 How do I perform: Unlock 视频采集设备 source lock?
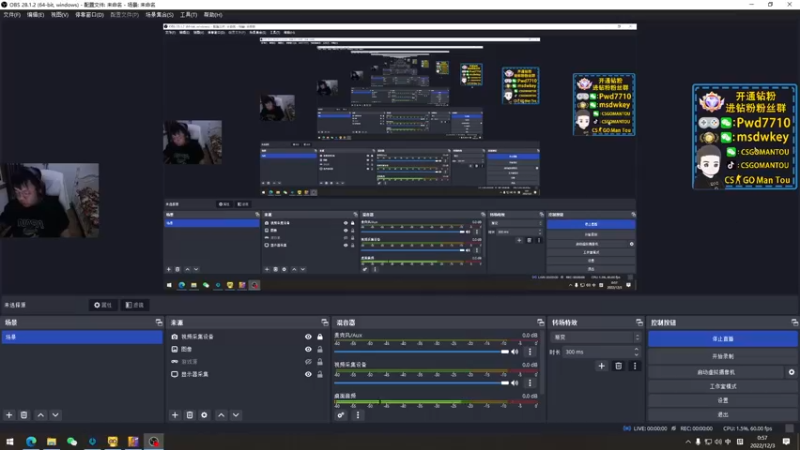pyautogui.click(x=320, y=337)
